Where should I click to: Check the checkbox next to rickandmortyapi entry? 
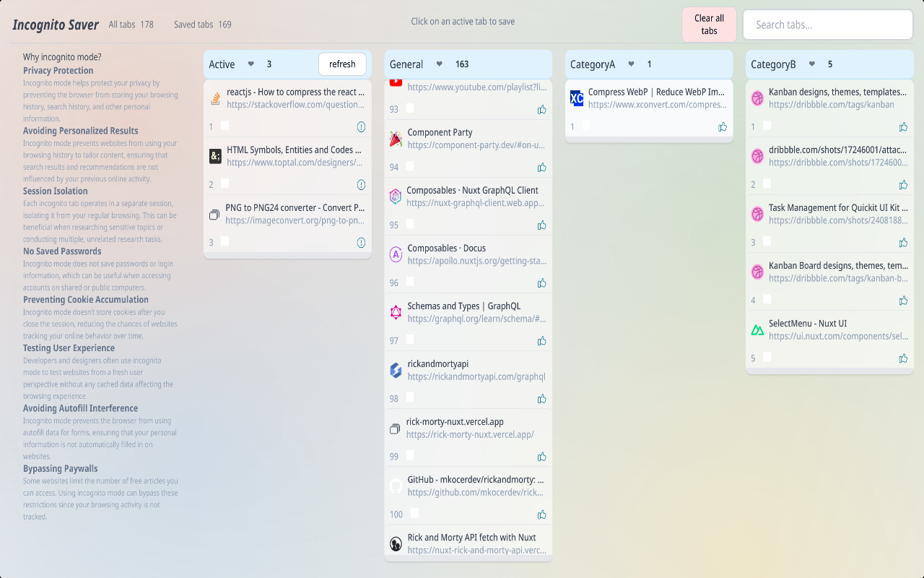coord(410,398)
